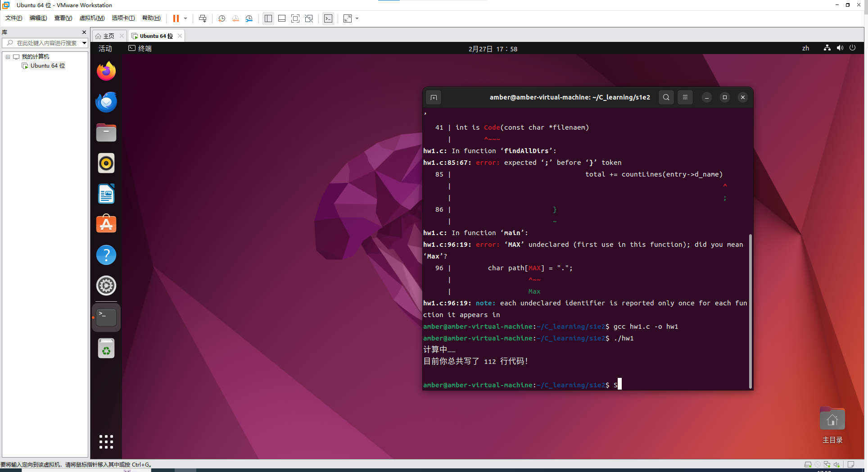868x472 pixels.
Task: Click the terminal window vertical scrollbar
Action: [750, 311]
